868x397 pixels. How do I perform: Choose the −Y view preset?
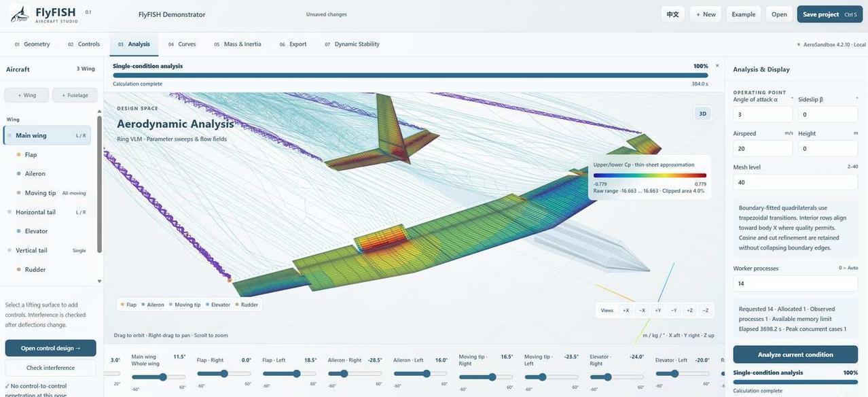674,310
